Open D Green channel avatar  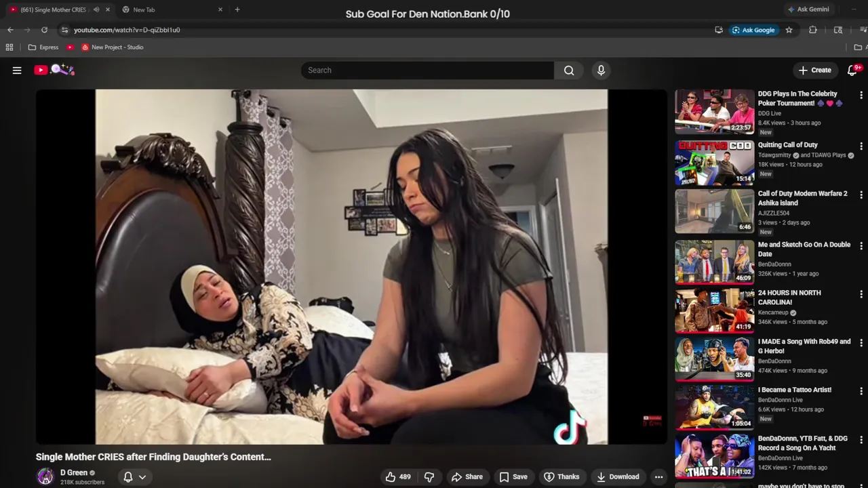[x=45, y=476]
